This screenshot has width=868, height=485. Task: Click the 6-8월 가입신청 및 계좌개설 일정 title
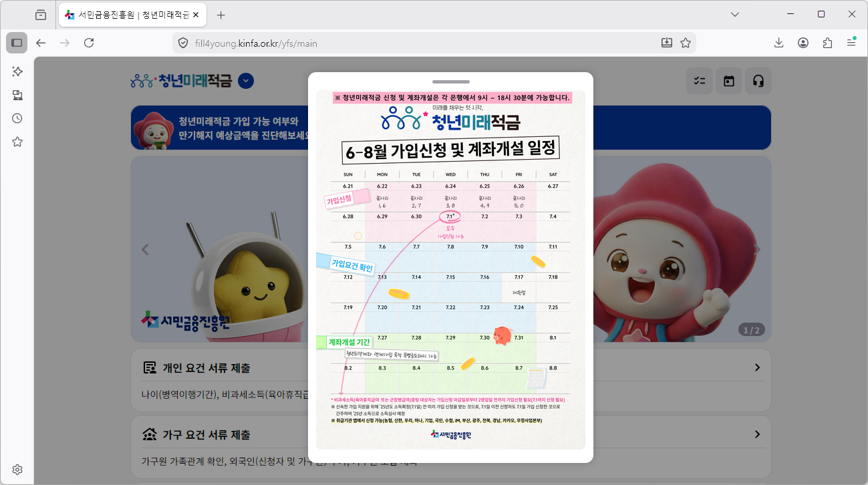point(450,151)
